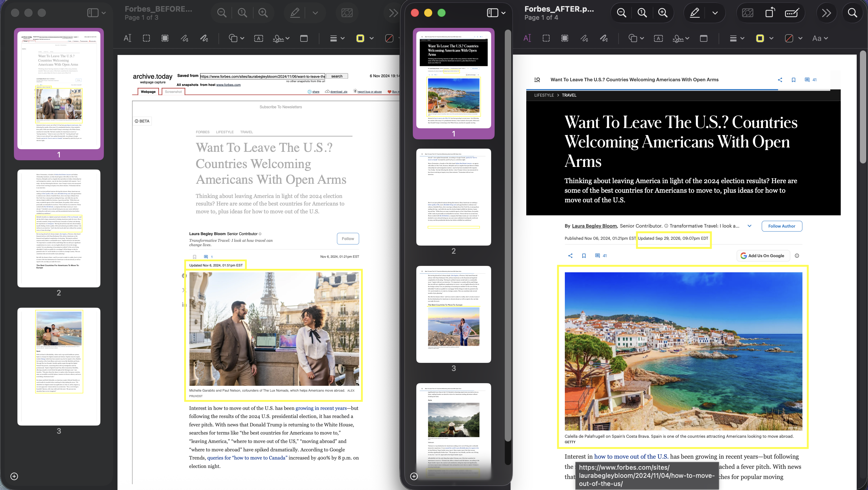Screen dimensions: 868x490
Task: Add a Note in Forbes_AFTER markup bar
Action: click(704, 38)
